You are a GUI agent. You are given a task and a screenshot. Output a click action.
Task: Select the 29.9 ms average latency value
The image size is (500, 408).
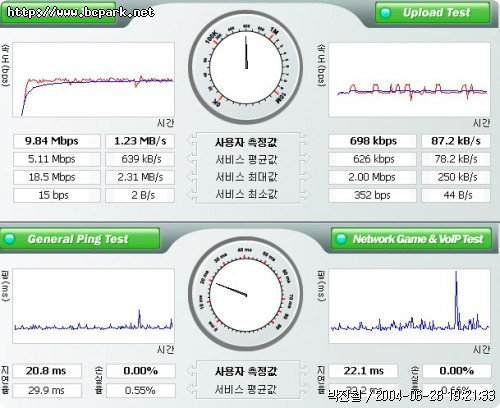(x=46, y=390)
